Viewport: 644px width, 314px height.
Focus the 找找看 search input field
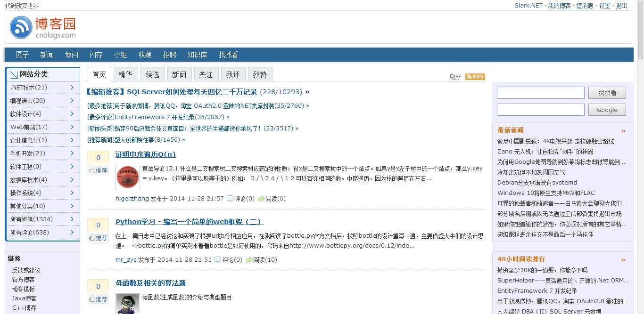541,93
